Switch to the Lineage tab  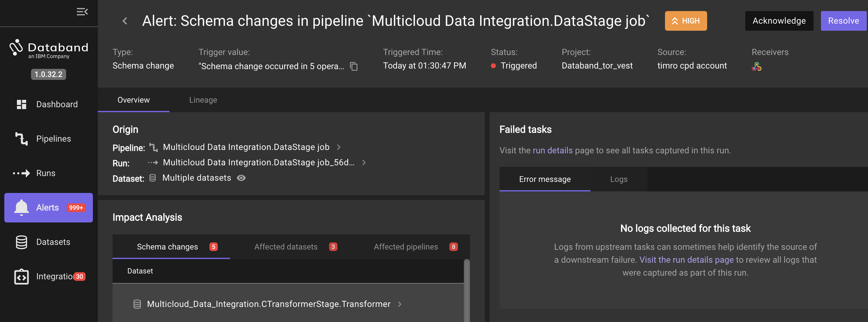pos(203,100)
